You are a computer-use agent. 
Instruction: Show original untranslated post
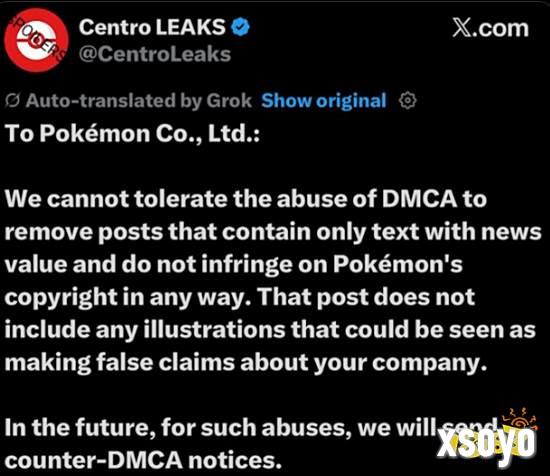[x=323, y=101]
